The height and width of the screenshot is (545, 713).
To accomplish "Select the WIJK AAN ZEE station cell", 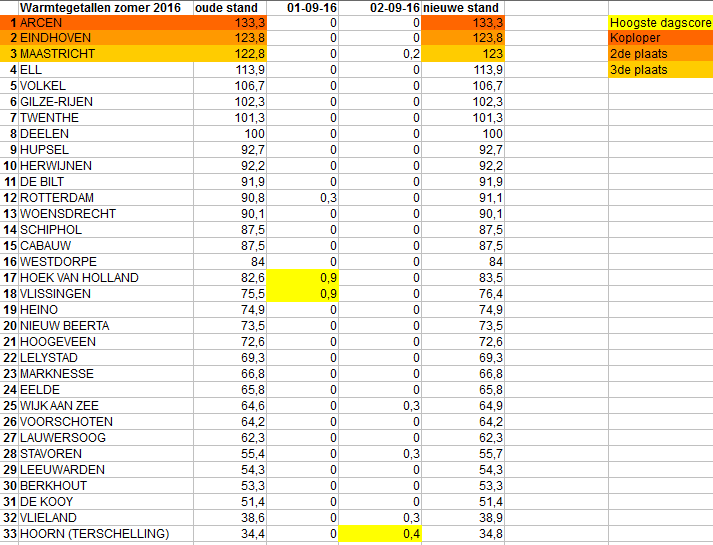I will [106, 405].
